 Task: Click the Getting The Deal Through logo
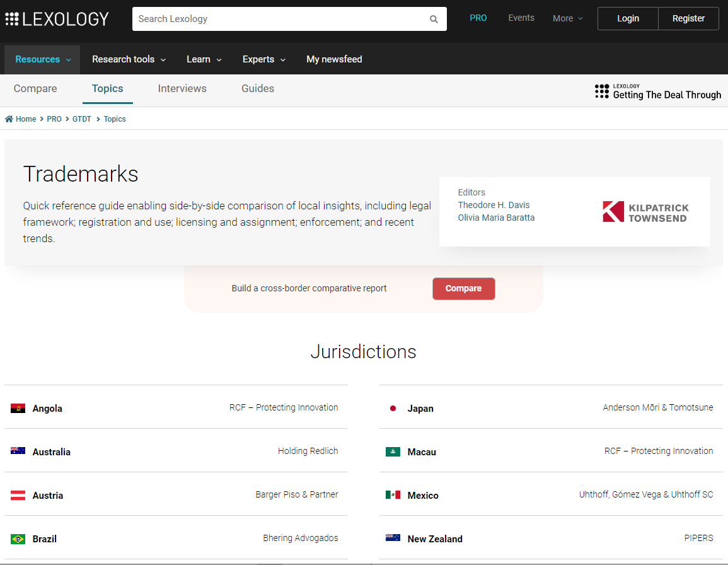click(x=658, y=91)
